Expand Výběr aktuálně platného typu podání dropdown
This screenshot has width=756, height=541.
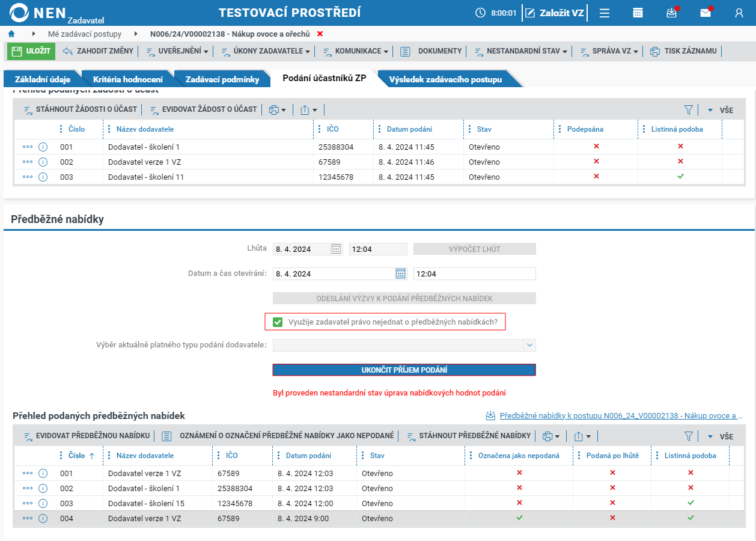tap(529, 345)
